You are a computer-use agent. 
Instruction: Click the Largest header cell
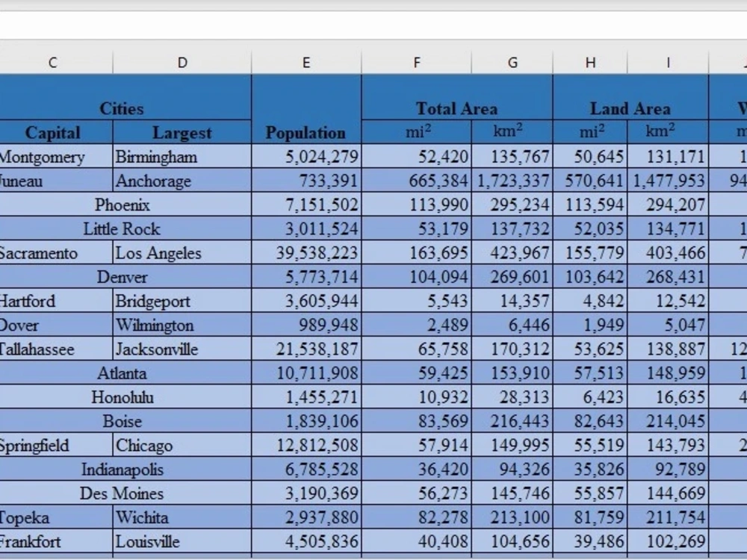pos(182,132)
